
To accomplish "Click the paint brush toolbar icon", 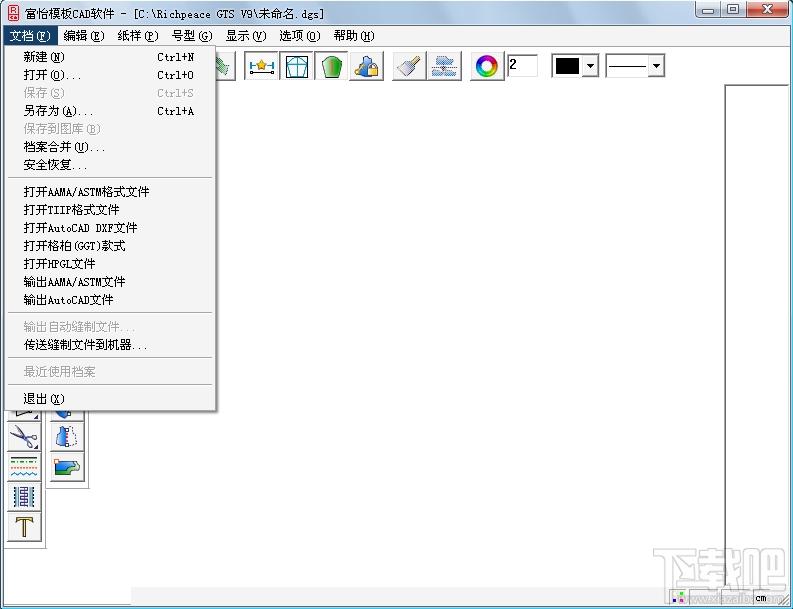I will 409,66.
